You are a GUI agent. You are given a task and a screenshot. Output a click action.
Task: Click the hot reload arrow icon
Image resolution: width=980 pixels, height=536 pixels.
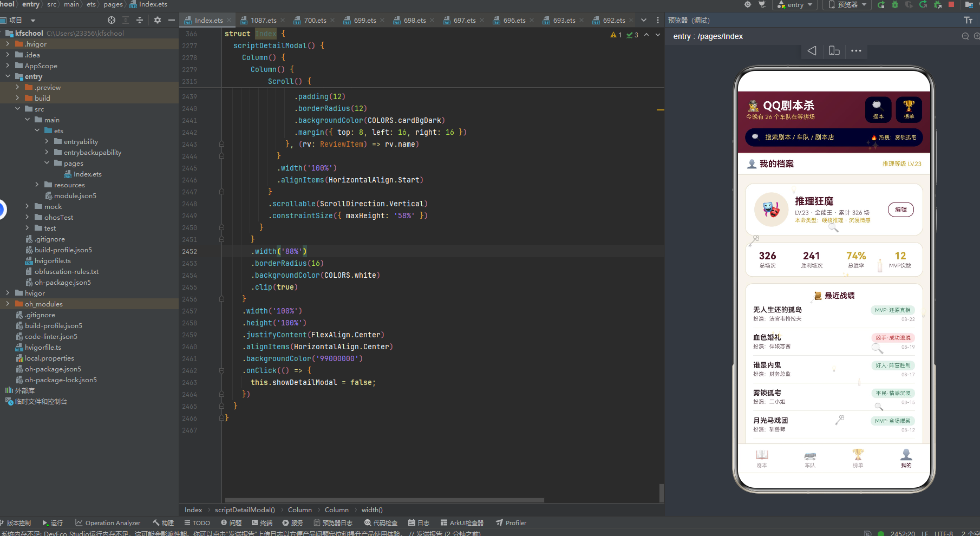pos(923,5)
